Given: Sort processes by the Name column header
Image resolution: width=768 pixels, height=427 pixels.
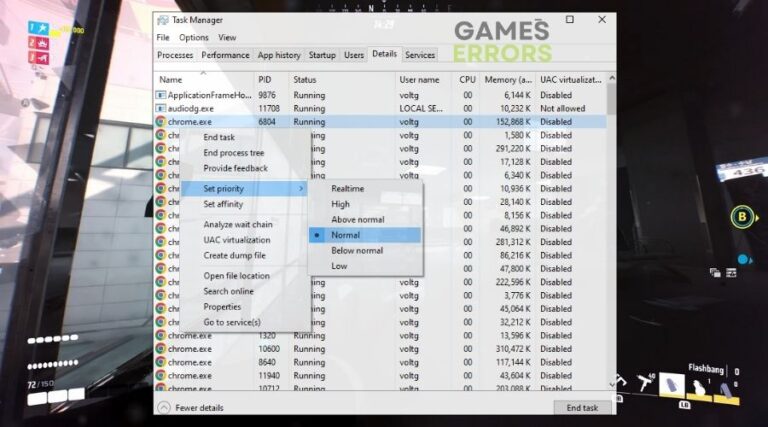Looking at the screenshot, I should point(171,79).
